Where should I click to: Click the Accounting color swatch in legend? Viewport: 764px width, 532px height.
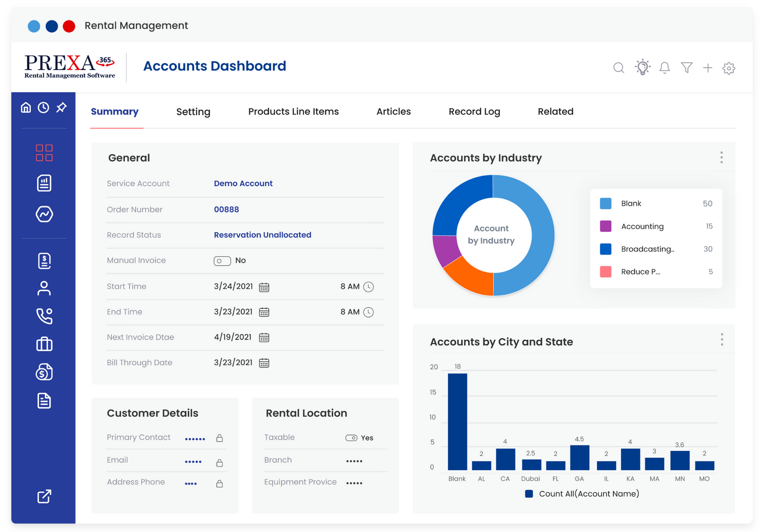pos(605,226)
